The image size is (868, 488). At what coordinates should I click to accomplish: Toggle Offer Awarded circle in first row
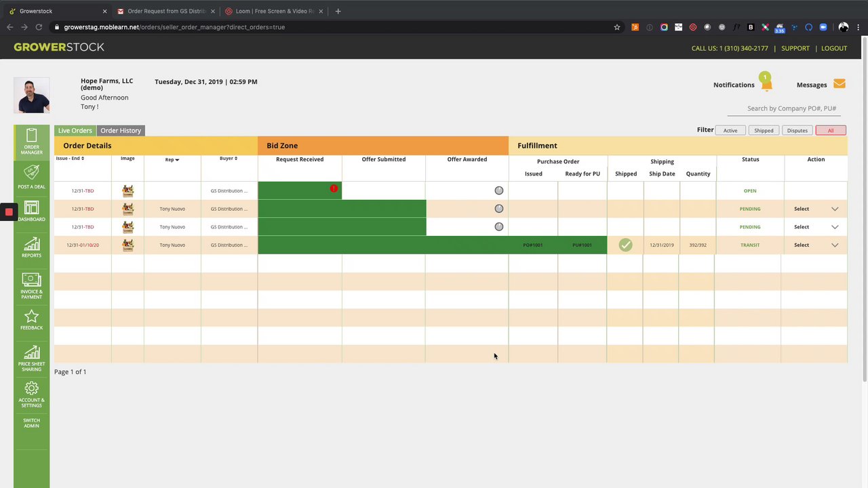coord(499,190)
